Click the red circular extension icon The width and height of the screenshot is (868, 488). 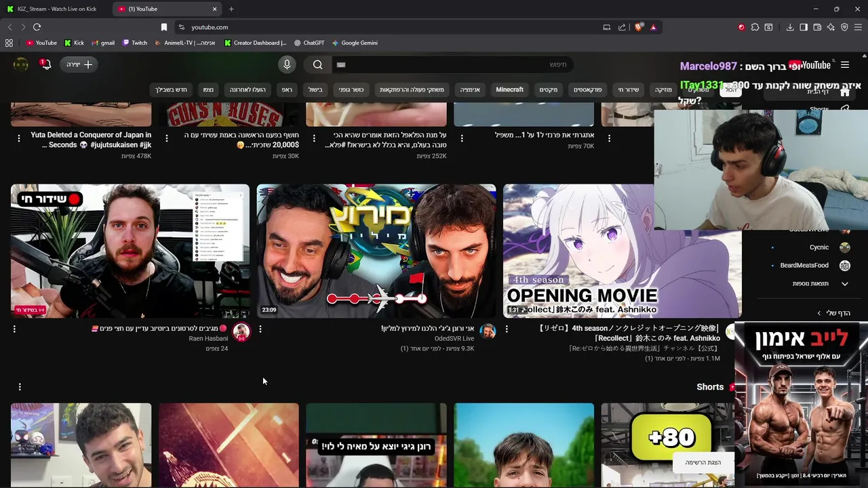[741, 27]
